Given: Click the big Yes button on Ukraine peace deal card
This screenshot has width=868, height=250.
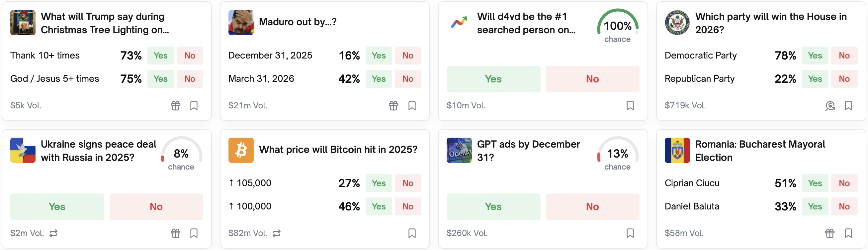Looking at the screenshot, I should [57, 206].
